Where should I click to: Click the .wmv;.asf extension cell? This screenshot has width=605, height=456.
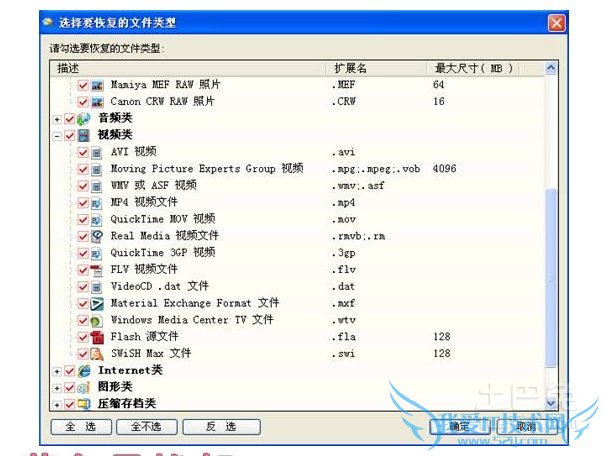click(x=358, y=186)
